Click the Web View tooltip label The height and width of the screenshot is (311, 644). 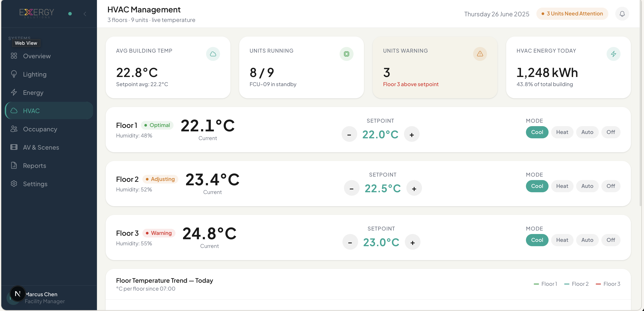point(26,43)
